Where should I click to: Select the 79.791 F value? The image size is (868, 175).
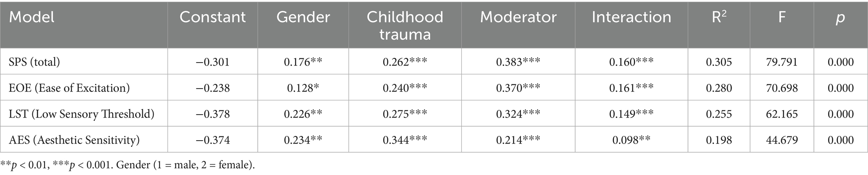pyautogui.click(x=782, y=62)
